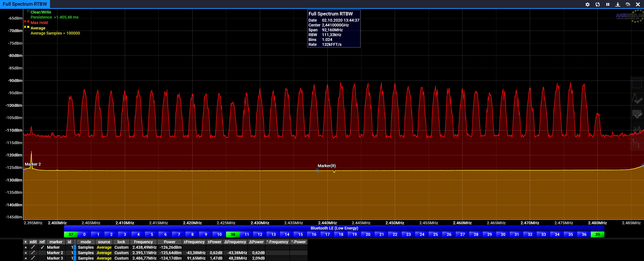Click the download/export icon
This screenshot has height=261, width=644.
618,4
